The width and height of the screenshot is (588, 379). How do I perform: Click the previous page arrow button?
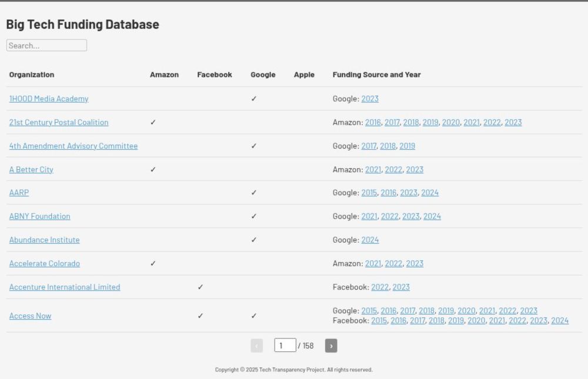tap(256, 346)
